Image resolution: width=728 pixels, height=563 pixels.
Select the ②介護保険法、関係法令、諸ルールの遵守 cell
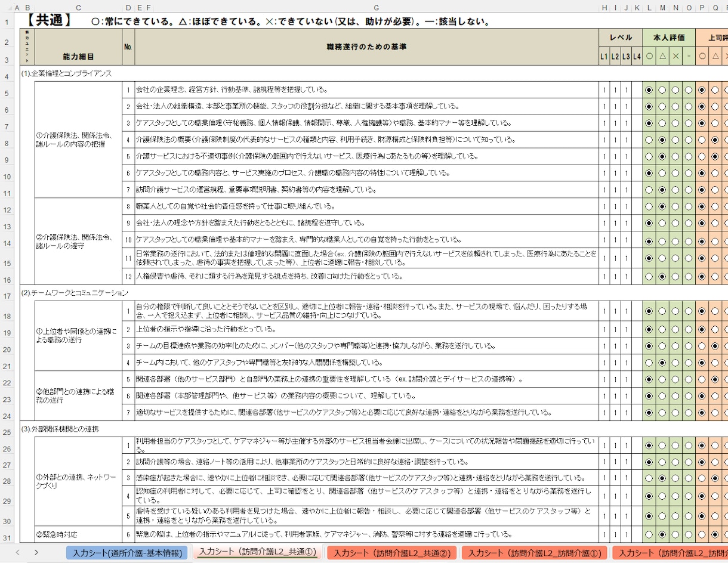[x=79, y=242]
